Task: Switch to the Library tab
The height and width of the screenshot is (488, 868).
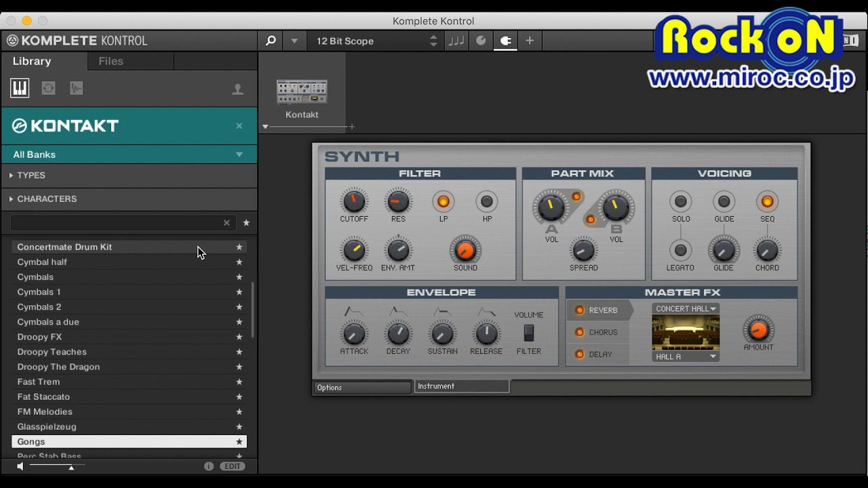Action: coord(32,61)
